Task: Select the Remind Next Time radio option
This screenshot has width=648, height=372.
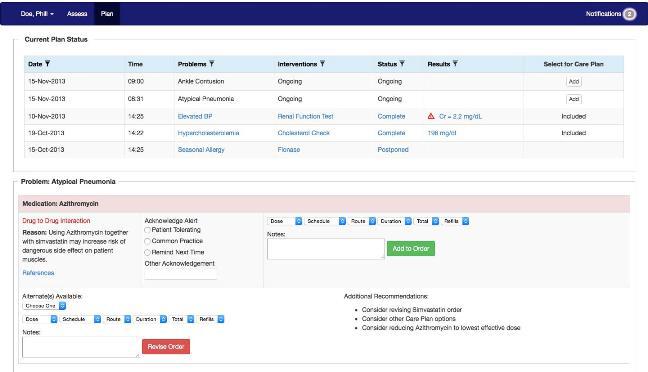Action: (x=147, y=252)
